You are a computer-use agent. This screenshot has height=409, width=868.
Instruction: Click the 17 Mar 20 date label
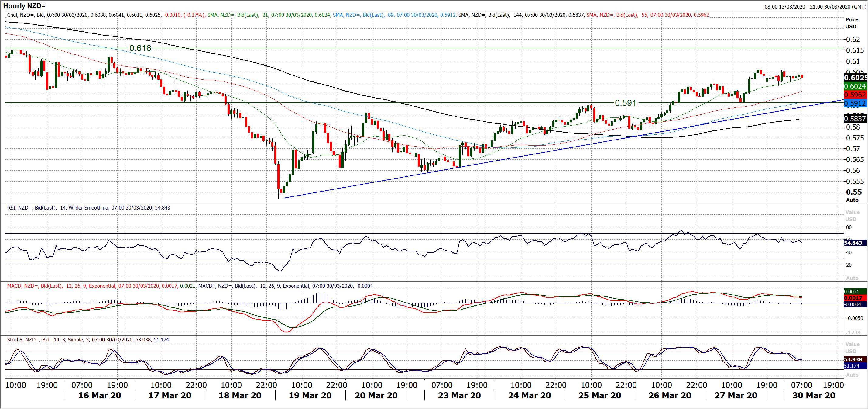170,396
